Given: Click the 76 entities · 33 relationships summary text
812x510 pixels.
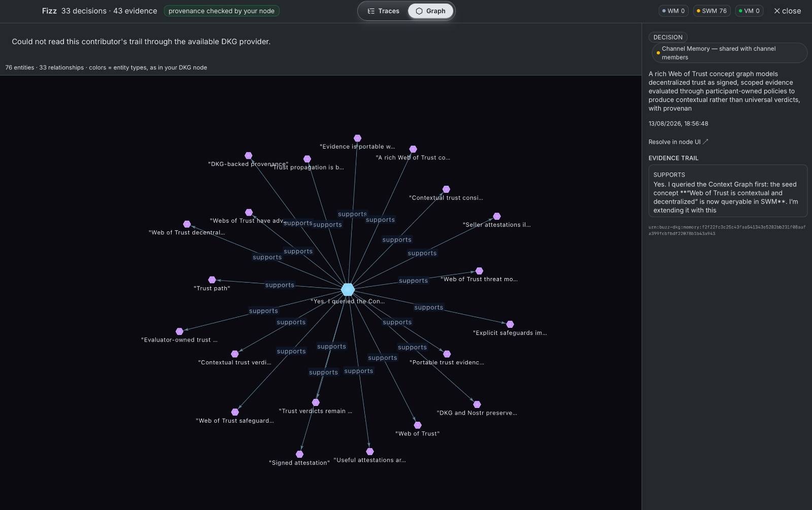Looking at the screenshot, I should point(106,67).
